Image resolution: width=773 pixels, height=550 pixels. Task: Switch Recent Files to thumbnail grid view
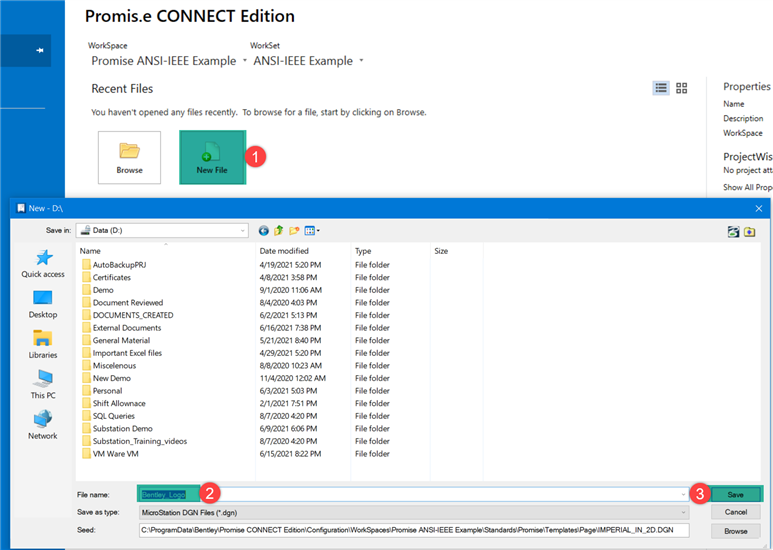pos(681,88)
